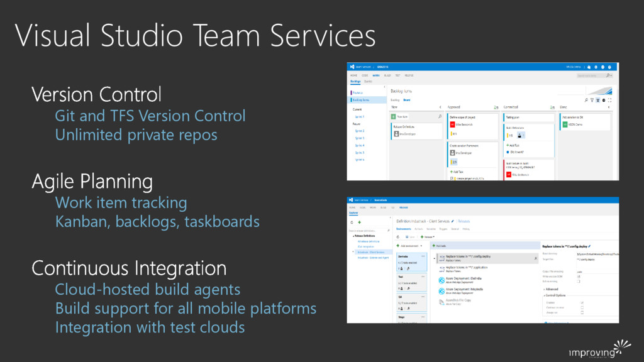644x362 pixels.
Task: Click green plus to create release definition
Action: click(x=359, y=222)
